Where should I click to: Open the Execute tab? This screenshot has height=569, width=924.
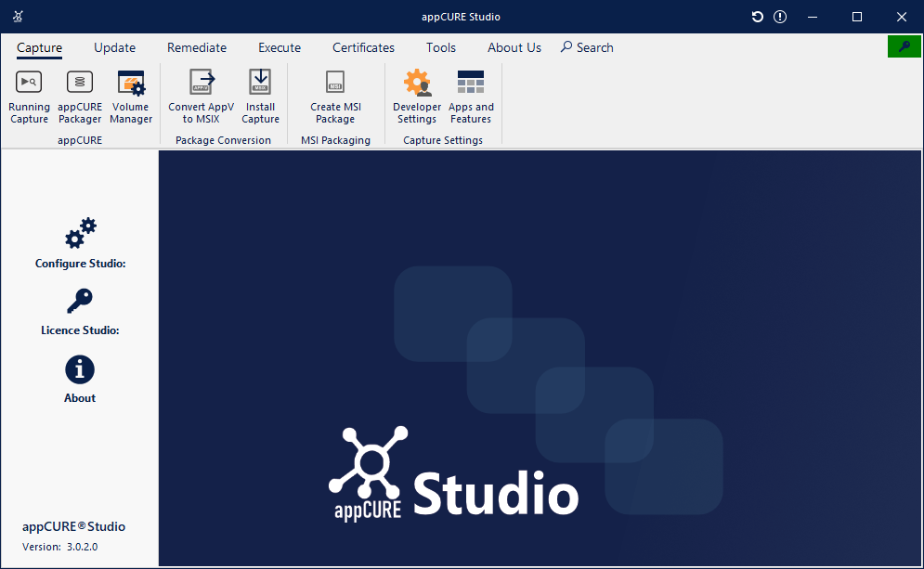[280, 47]
